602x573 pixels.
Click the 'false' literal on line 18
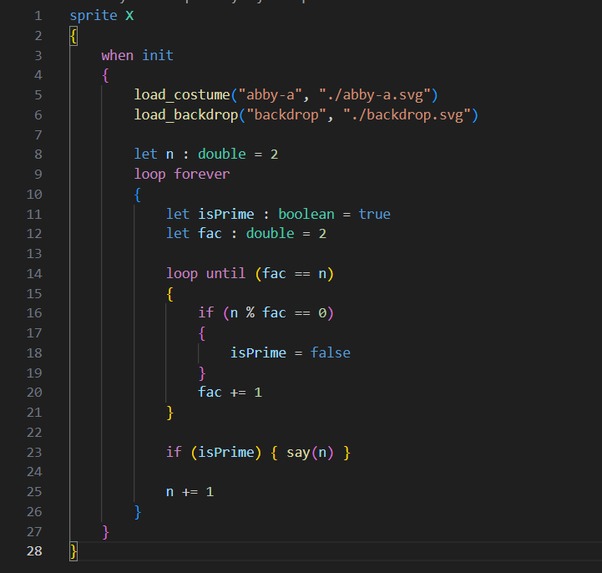pos(330,353)
